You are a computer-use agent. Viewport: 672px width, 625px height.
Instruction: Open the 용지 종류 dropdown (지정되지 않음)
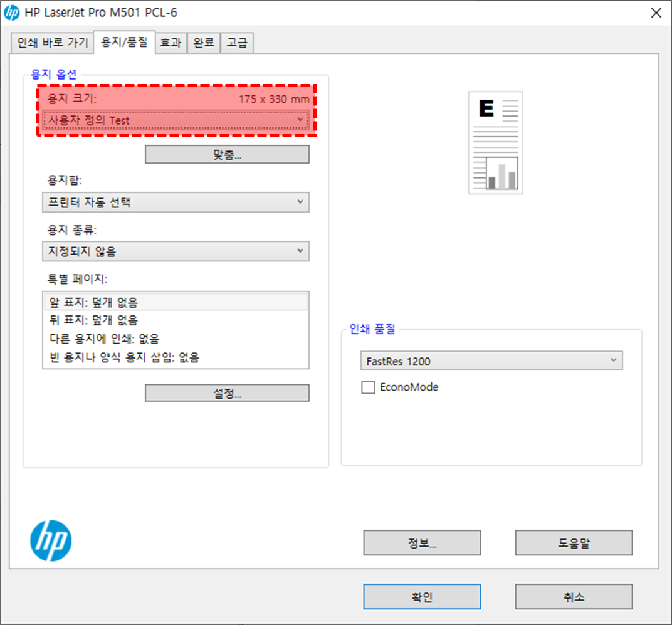(176, 251)
